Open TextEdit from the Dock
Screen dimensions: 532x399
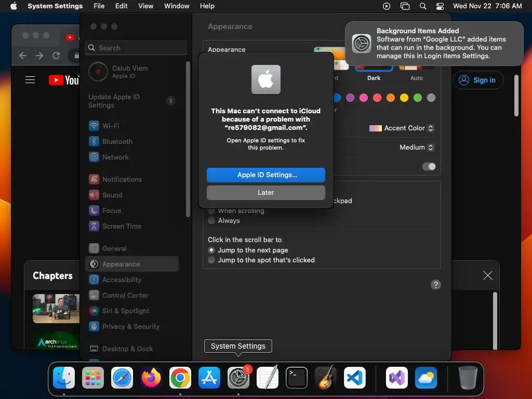268,378
